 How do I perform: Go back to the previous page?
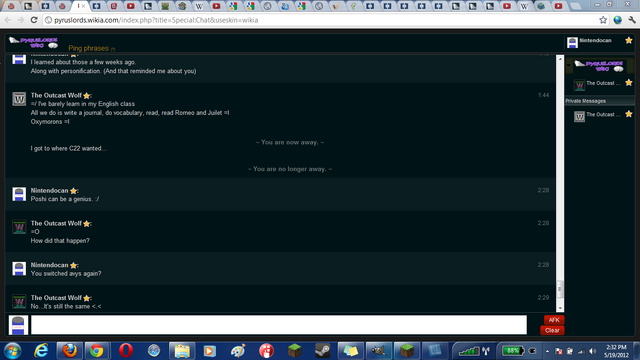coord(8,20)
